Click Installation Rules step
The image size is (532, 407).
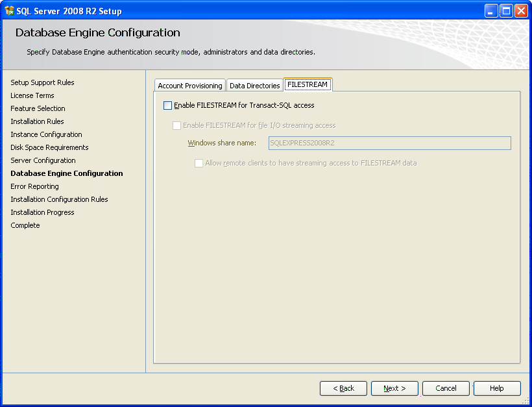(37, 121)
